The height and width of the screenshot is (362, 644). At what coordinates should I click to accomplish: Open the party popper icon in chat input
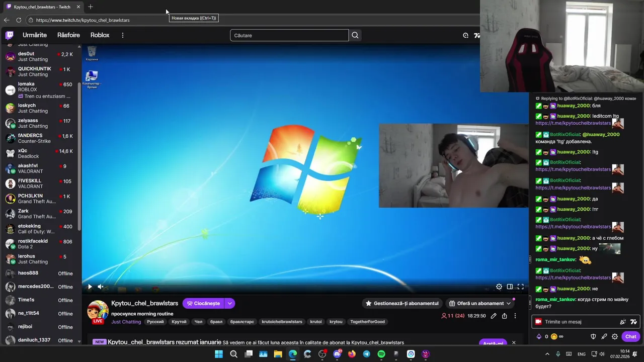coord(623,322)
